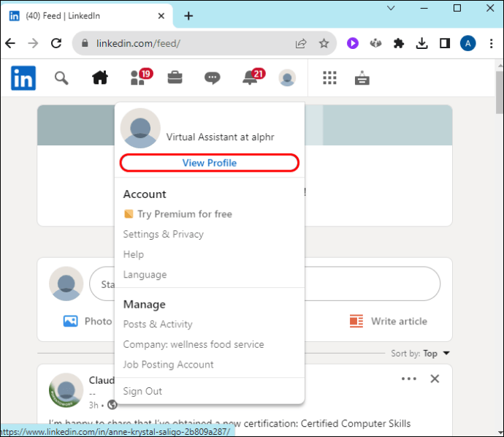
Task: Click Try Premium for free
Action: click(x=177, y=214)
